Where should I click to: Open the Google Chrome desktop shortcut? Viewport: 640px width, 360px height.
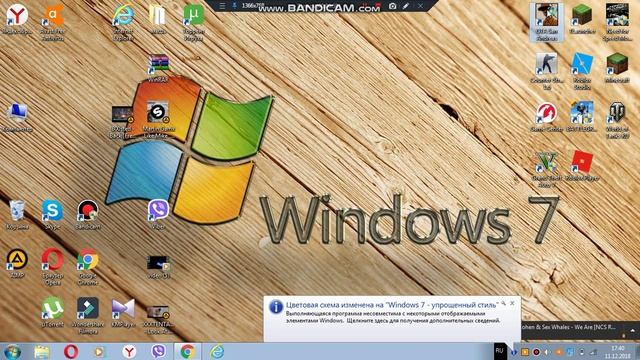tap(87, 266)
